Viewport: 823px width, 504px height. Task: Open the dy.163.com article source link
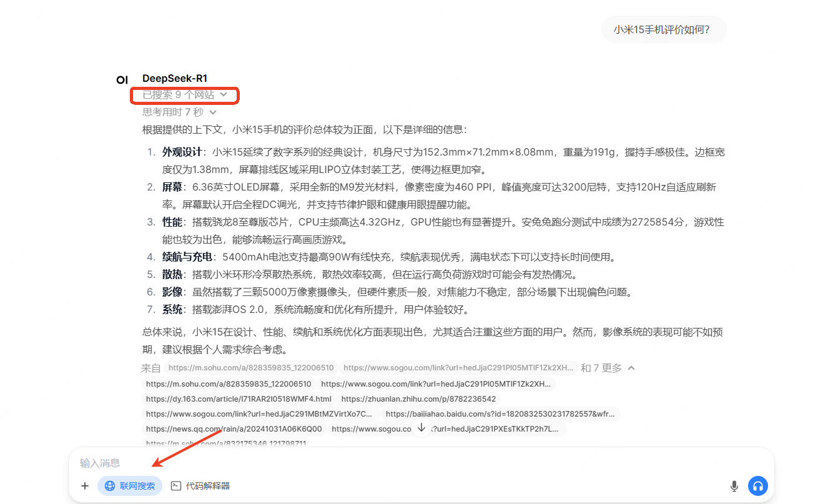pyautogui.click(x=239, y=399)
